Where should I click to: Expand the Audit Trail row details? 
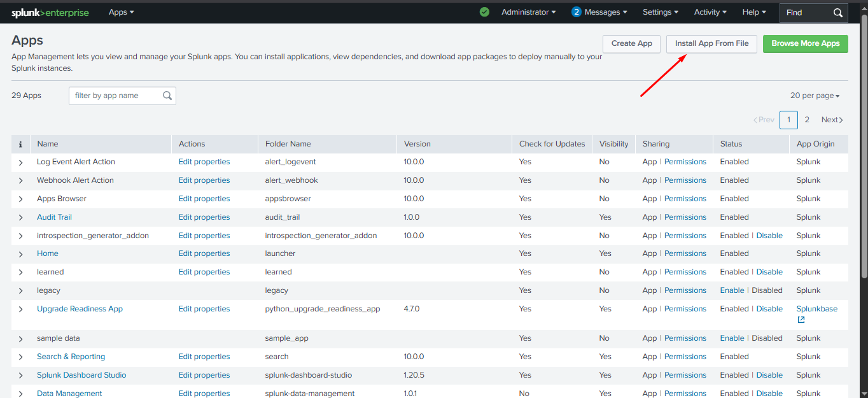[20, 217]
